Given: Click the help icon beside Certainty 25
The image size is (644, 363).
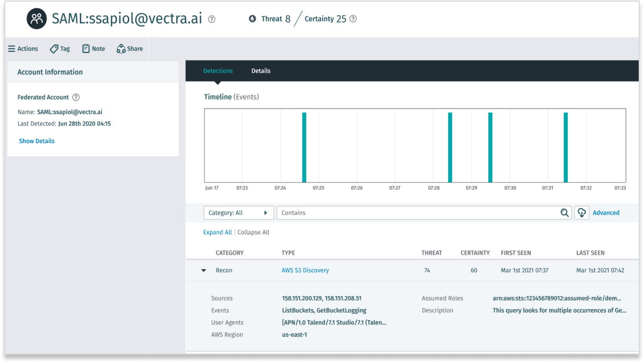Looking at the screenshot, I should [353, 19].
